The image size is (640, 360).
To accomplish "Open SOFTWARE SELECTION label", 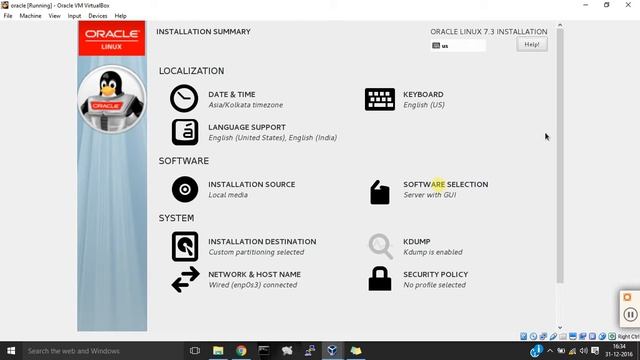I will [x=446, y=184].
